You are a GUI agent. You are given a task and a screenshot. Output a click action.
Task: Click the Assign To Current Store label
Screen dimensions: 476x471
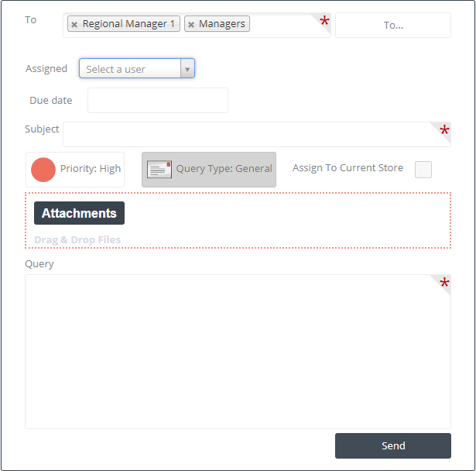pyautogui.click(x=348, y=168)
